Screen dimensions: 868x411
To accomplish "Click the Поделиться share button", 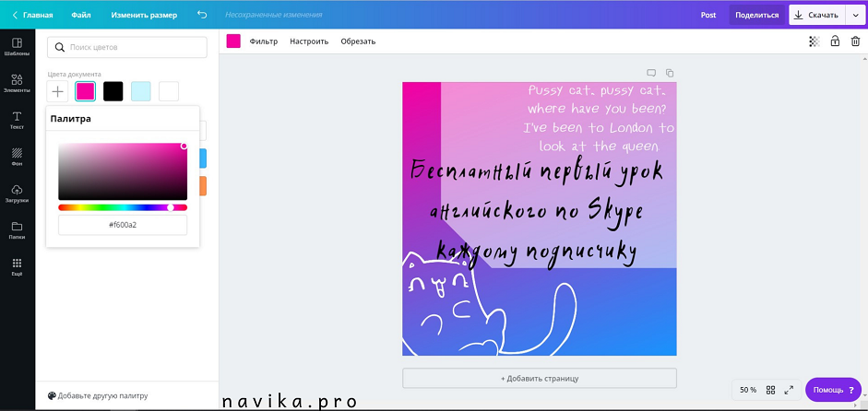I will click(756, 15).
